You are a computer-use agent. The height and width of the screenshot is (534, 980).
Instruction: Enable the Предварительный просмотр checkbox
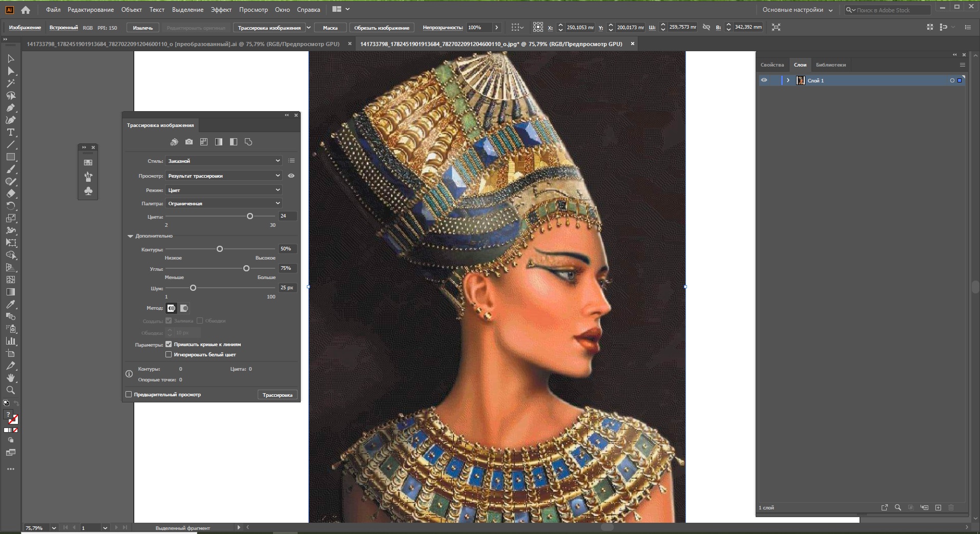click(x=128, y=394)
